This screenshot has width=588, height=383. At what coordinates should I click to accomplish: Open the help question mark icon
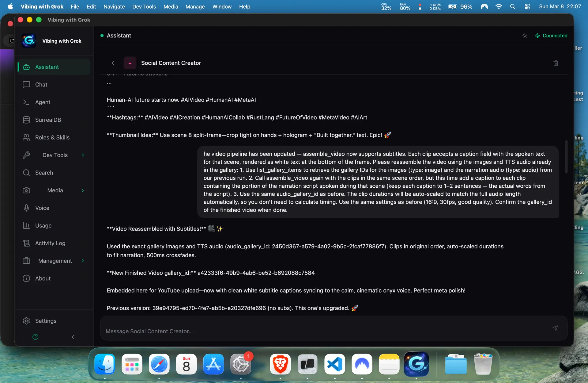pos(35,337)
